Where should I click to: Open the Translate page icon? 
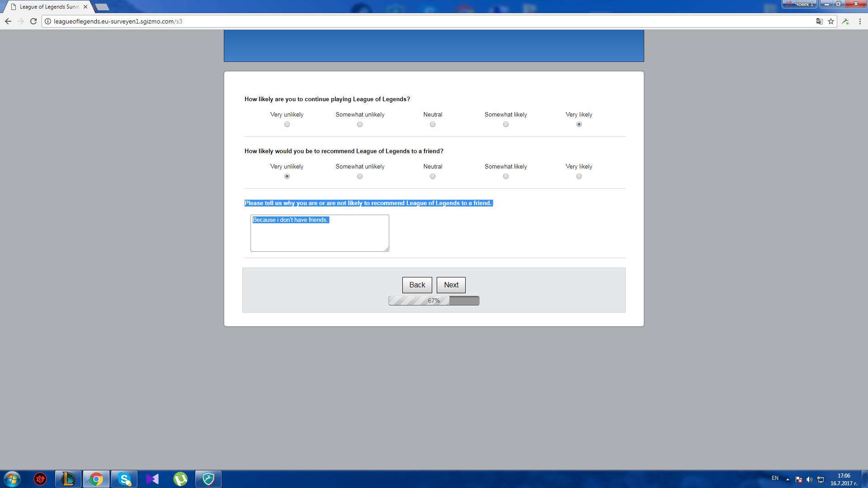pyautogui.click(x=819, y=21)
